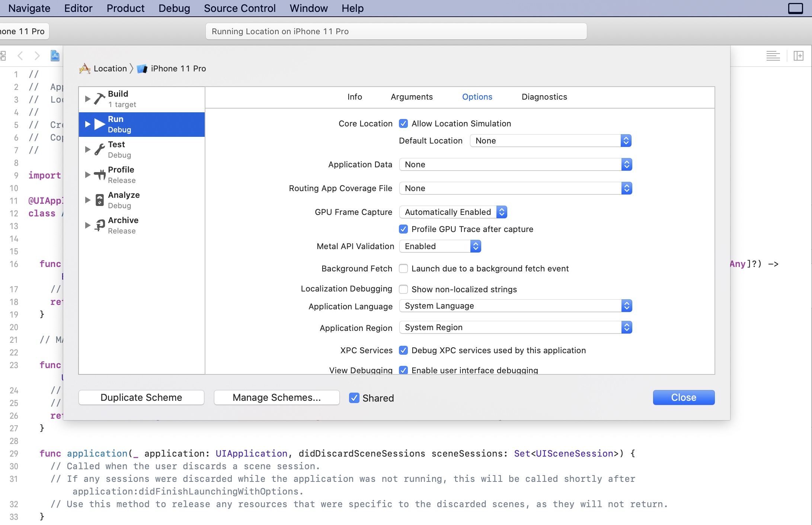Screen dimensions: 812x525
Task: Open the Help menu
Action: pyautogui.click(x=352, y=8)
